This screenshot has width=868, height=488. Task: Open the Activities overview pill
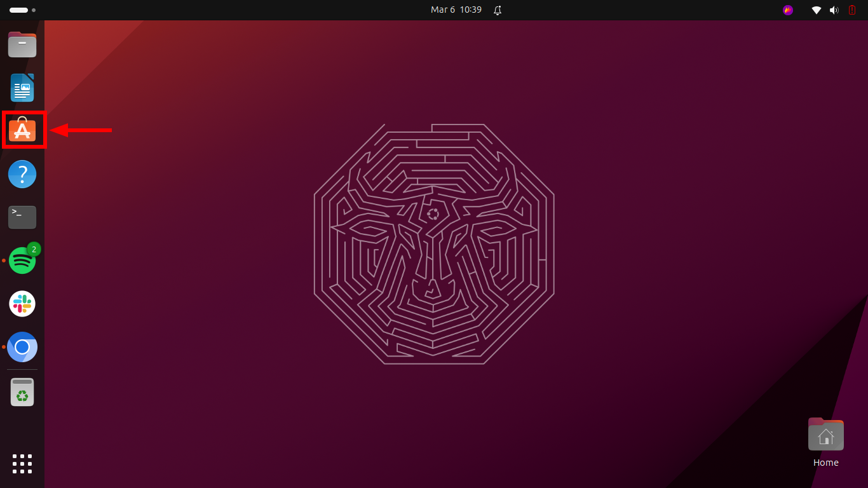point(22,10)
